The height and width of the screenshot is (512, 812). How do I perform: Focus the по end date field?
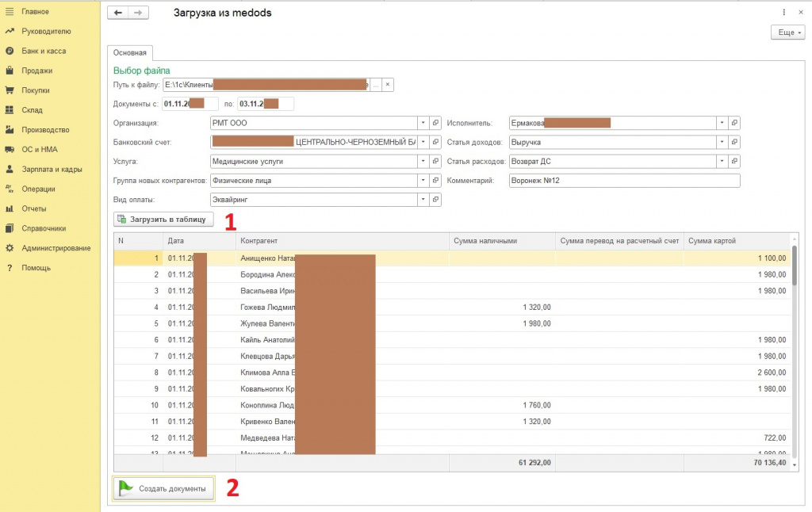[265, 104]
